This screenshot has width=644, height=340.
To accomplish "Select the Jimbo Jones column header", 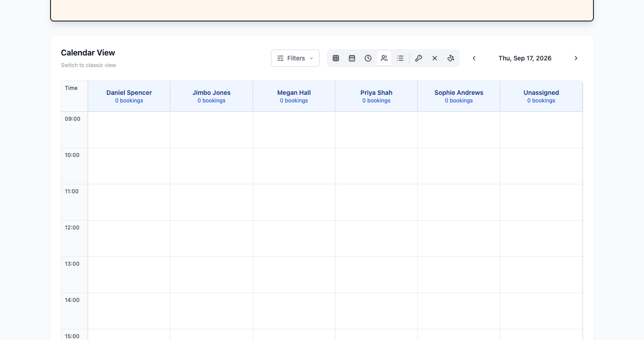I will (x=212, y=96).
